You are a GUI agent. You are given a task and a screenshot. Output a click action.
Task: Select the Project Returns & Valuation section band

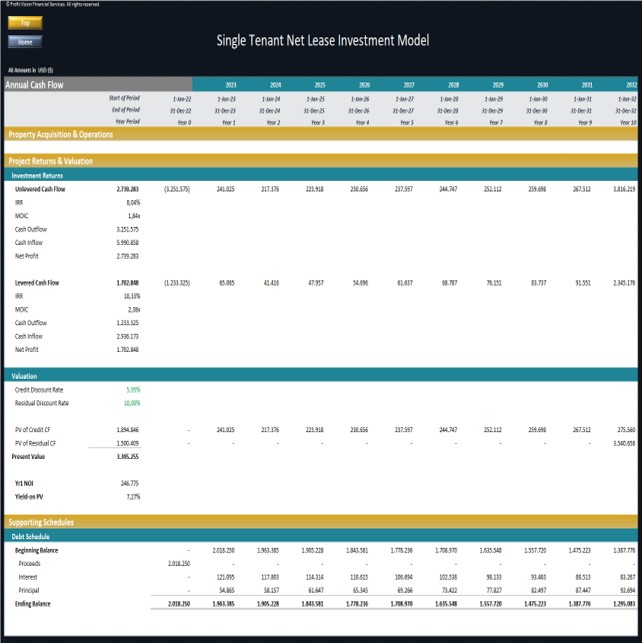tap(321, 161)
